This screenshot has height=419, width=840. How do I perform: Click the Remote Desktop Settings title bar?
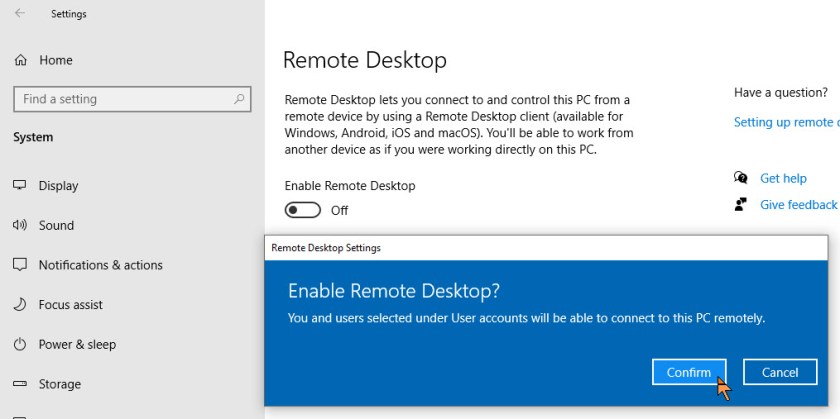546,248
